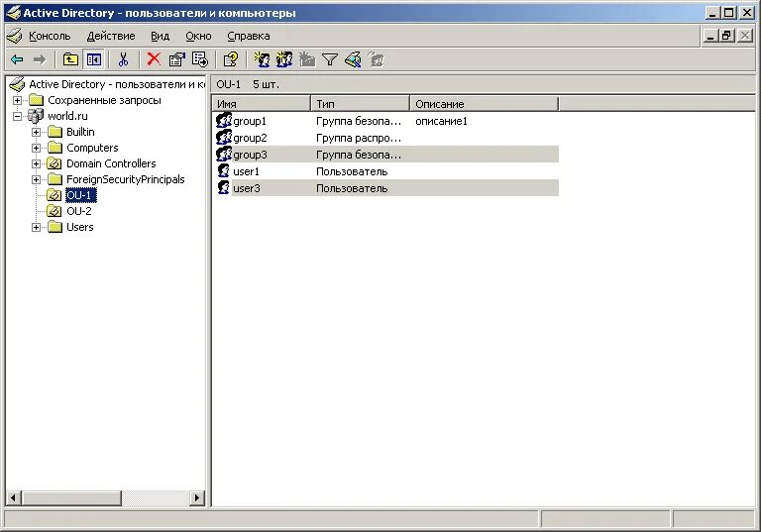
Task: Go back with the left arrow toolbar icon
Action: (17, 59)
